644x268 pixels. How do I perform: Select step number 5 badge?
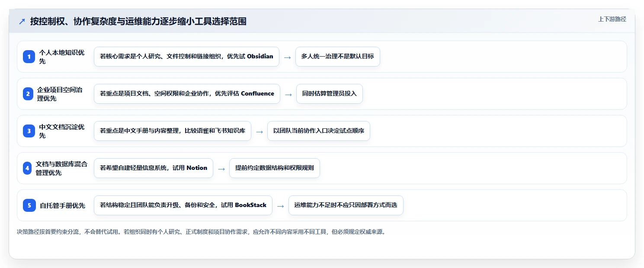(x=29, y=205)
